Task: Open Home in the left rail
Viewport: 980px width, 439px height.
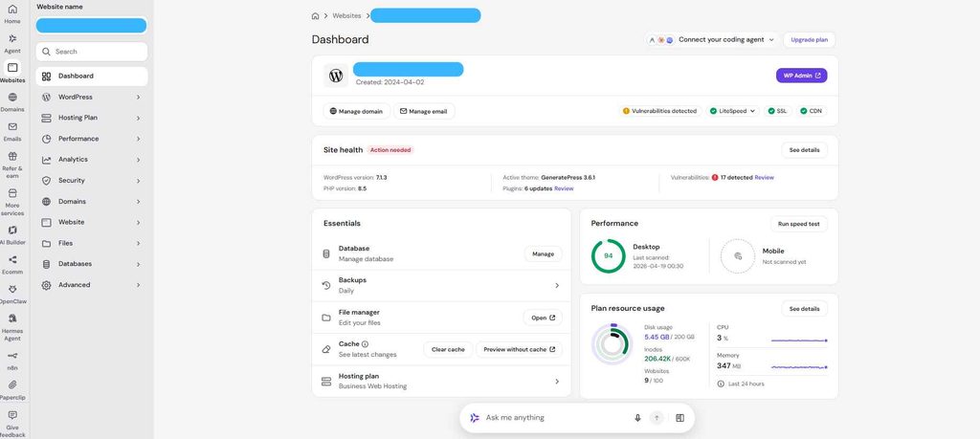Action: click(12, 10)
